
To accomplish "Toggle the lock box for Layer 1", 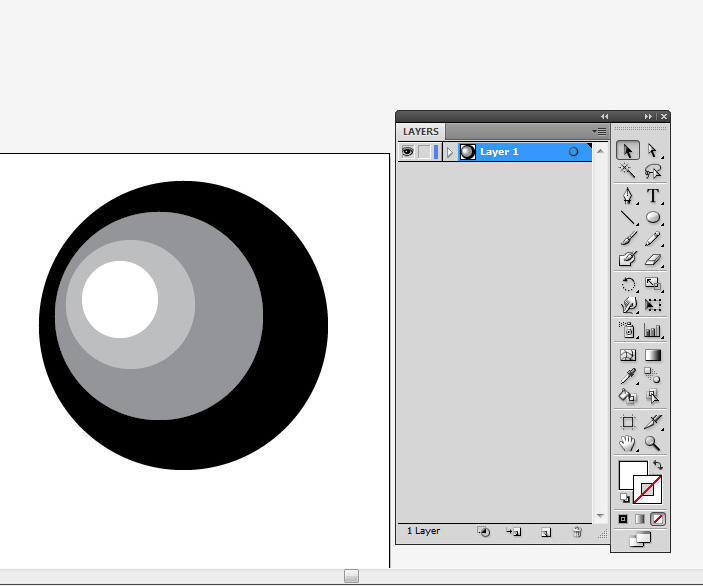I will (x=425, y=152).
